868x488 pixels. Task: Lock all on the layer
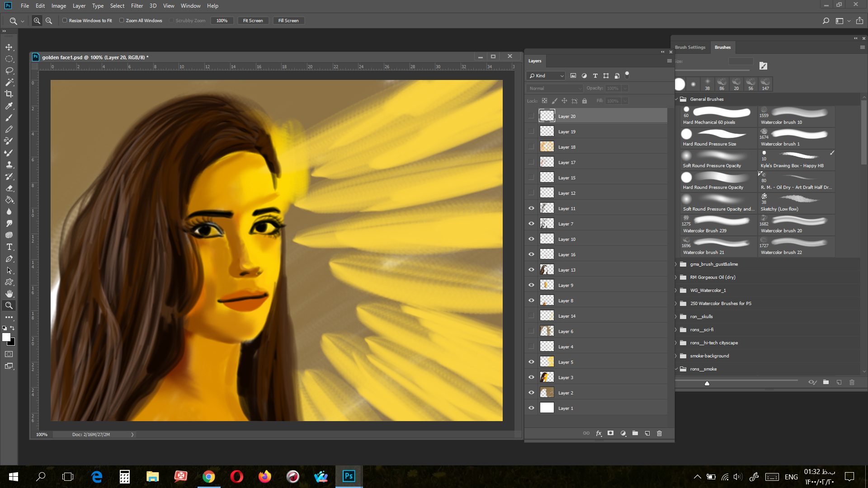[585, 101]
